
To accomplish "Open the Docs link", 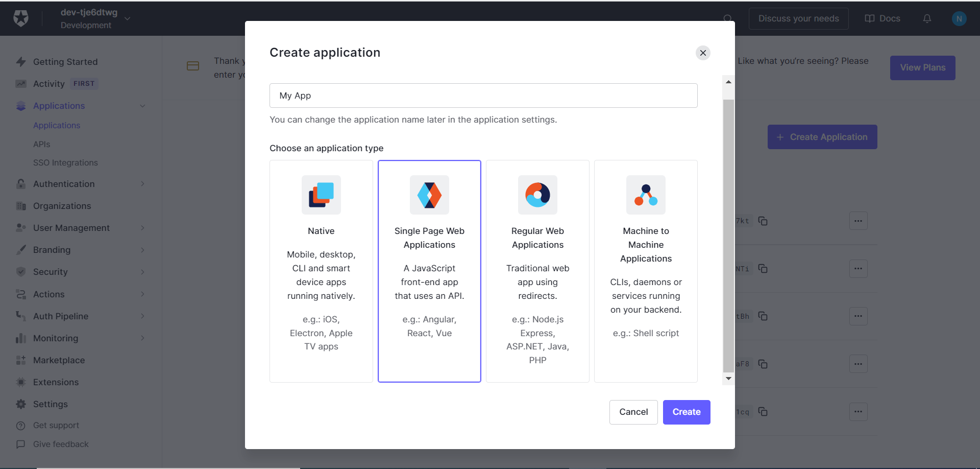I will click(883, 18).
